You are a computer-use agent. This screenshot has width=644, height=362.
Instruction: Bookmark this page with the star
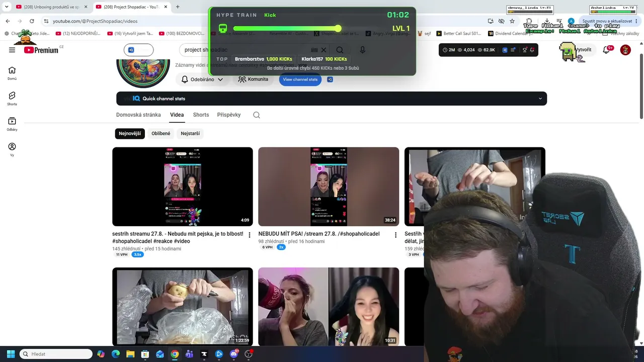(x=512, y=21)
